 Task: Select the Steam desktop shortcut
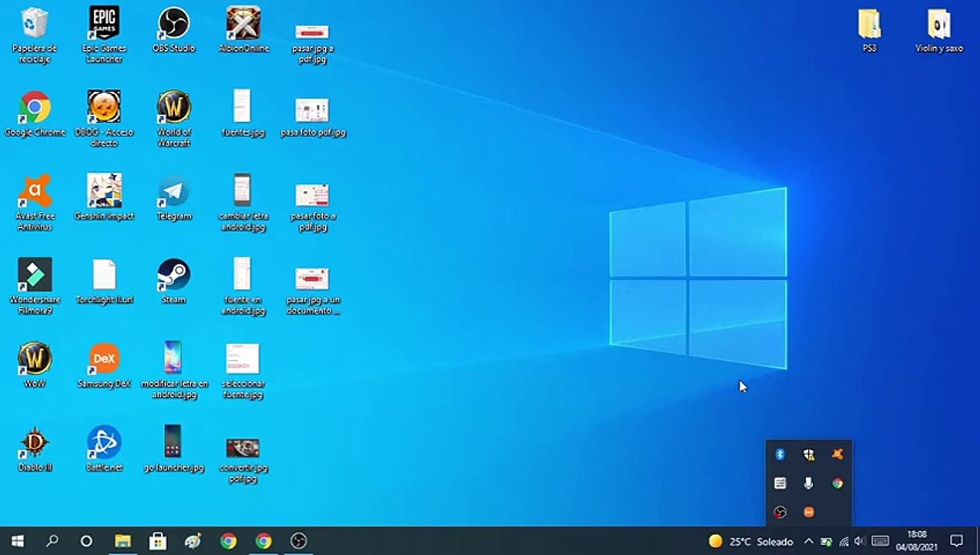173,281
